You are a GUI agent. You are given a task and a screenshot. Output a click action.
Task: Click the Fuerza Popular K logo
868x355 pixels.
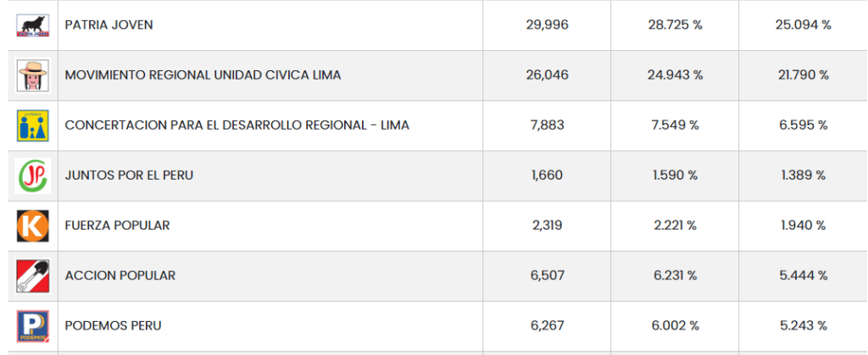(33, 225)
